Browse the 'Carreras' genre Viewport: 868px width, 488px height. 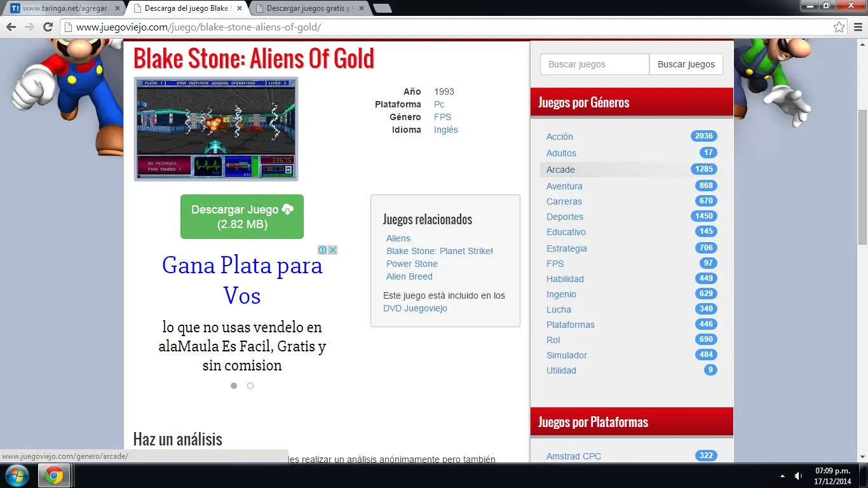pyautogui.click(x=564, y=201)
